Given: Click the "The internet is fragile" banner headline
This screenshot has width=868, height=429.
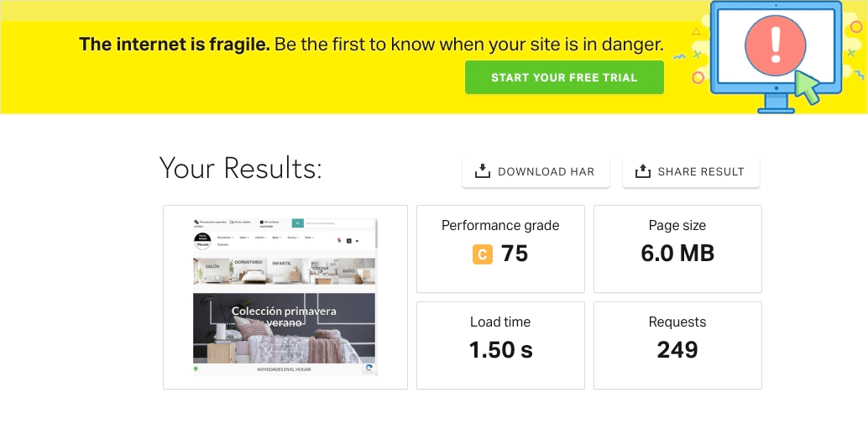Looking at the screenshot, I should pos(175,44).
